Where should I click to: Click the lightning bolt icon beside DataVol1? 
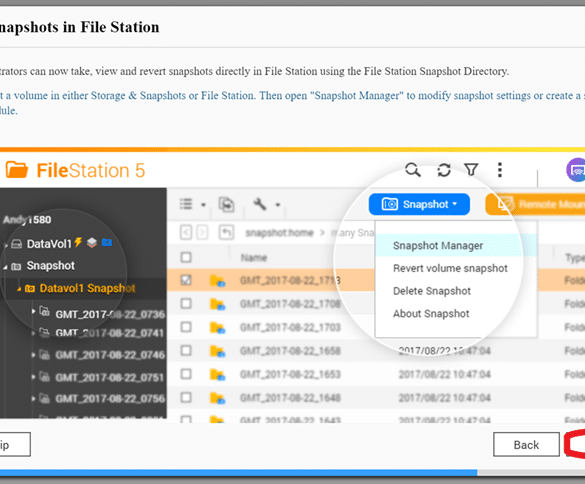[x=78, y=242]
